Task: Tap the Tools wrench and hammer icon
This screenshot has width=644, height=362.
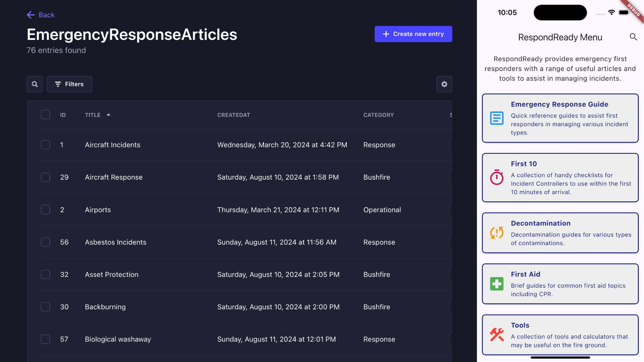Action: point(496,335)
